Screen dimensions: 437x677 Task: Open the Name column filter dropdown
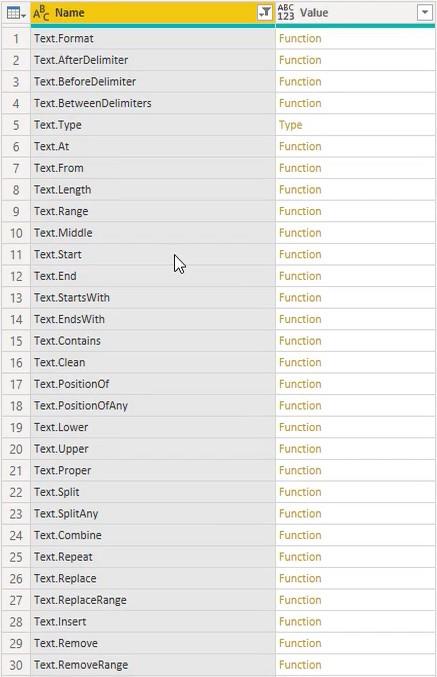[x=265, y=13]
